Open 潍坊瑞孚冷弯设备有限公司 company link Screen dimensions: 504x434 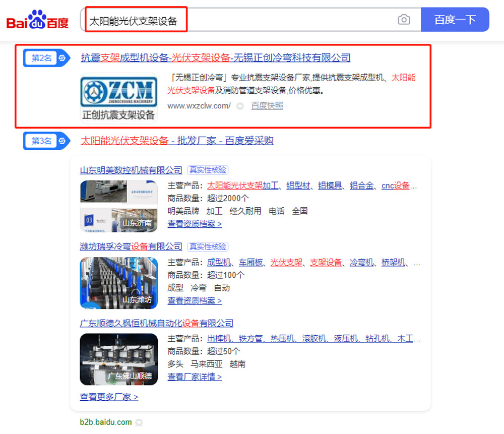(x=131, y=246)
